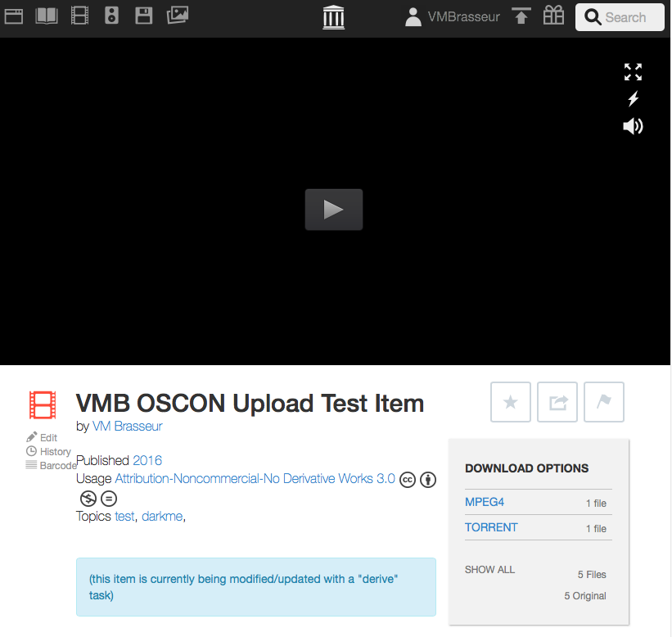
Task: Open VM Brasseur author link
Action: pos(128,426)
